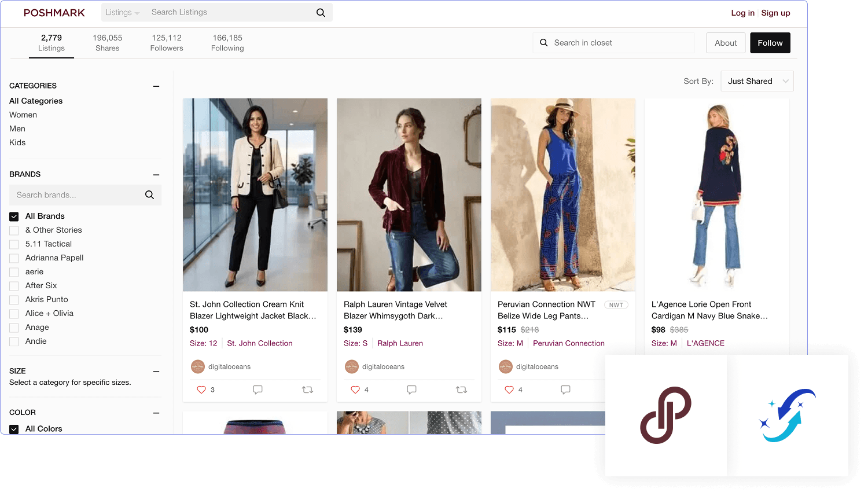Collapse the Color filter section
The image size is (868, 496).
coord(156,413)
